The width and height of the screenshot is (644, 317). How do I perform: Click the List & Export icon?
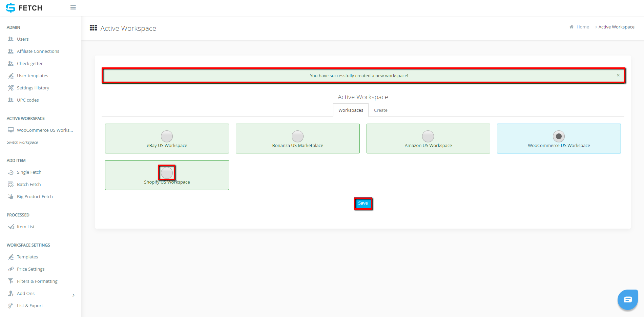tap(11, 305)
